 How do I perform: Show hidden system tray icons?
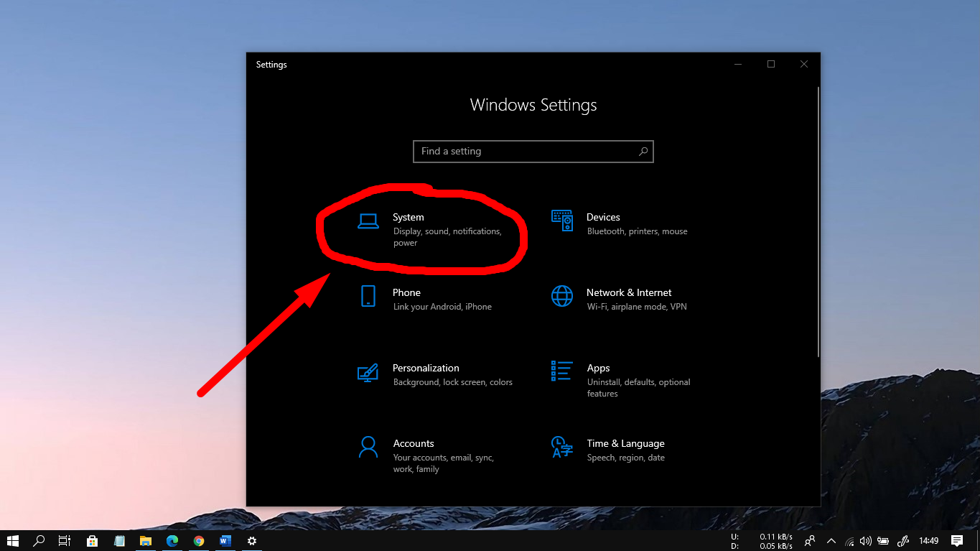pyautogui.click(x=831, y=541)
